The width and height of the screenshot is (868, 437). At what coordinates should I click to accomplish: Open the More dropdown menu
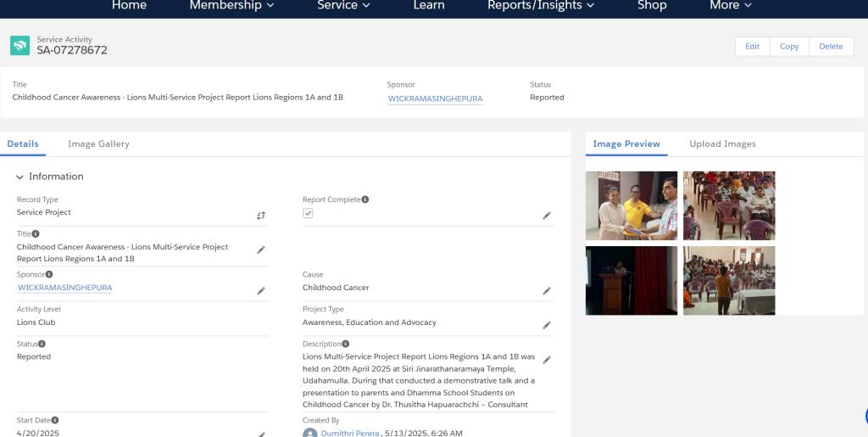point(731,6)
